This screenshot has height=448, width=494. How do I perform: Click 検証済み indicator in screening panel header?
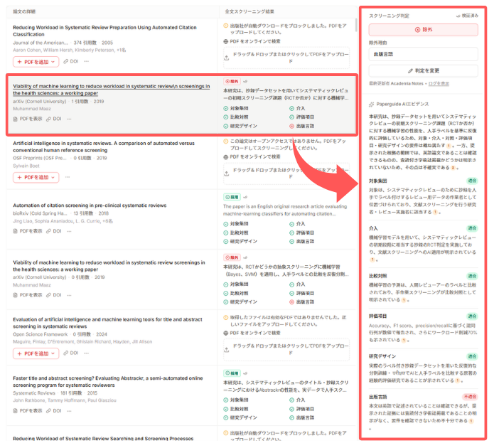467,16
